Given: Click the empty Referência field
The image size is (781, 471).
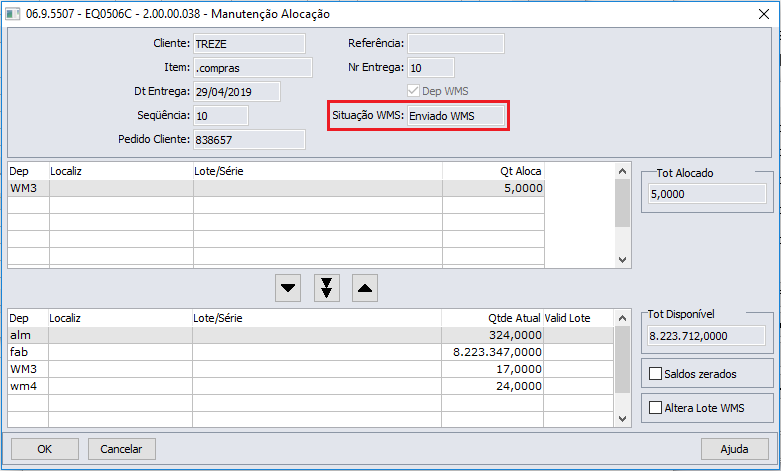Looking at the screenshot, I should pos(456,44).
